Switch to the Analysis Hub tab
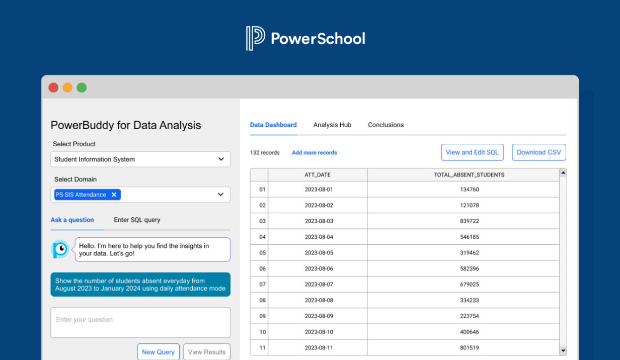 tap(332, 125)
